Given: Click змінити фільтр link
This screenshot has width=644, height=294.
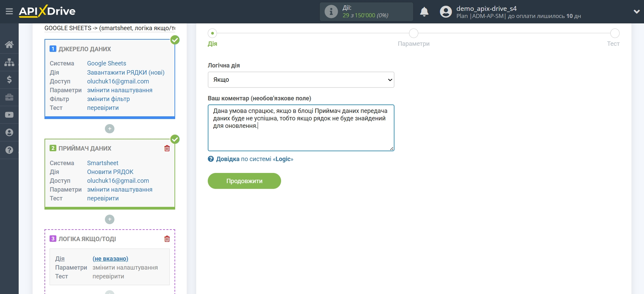Looking at the screenshot, I should [x=108, y=99].
